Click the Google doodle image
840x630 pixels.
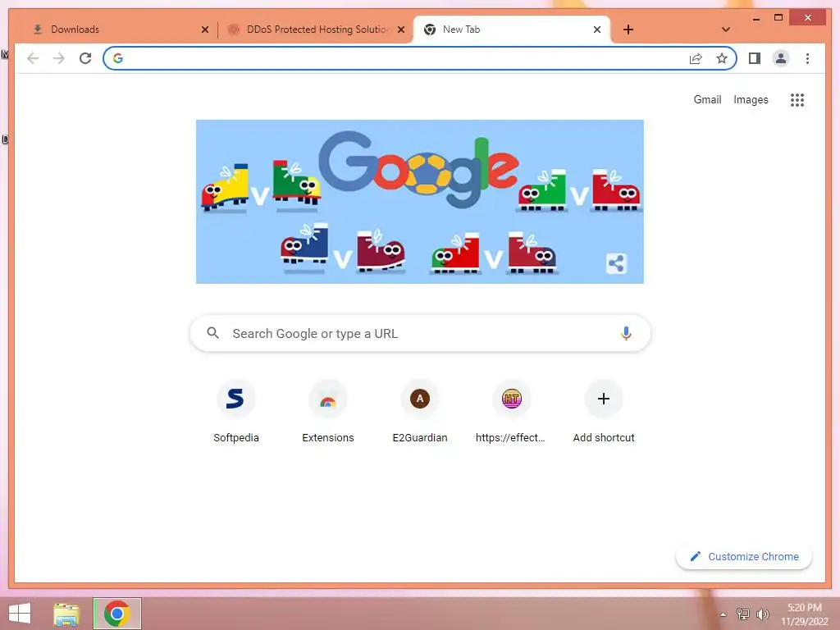419,202
